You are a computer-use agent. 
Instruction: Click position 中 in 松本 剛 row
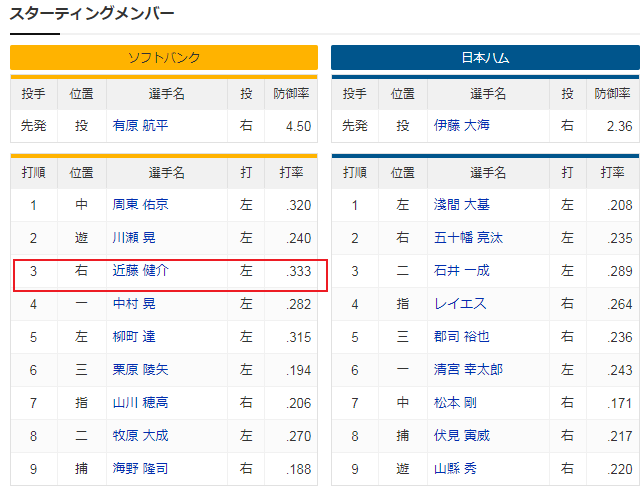403,403
